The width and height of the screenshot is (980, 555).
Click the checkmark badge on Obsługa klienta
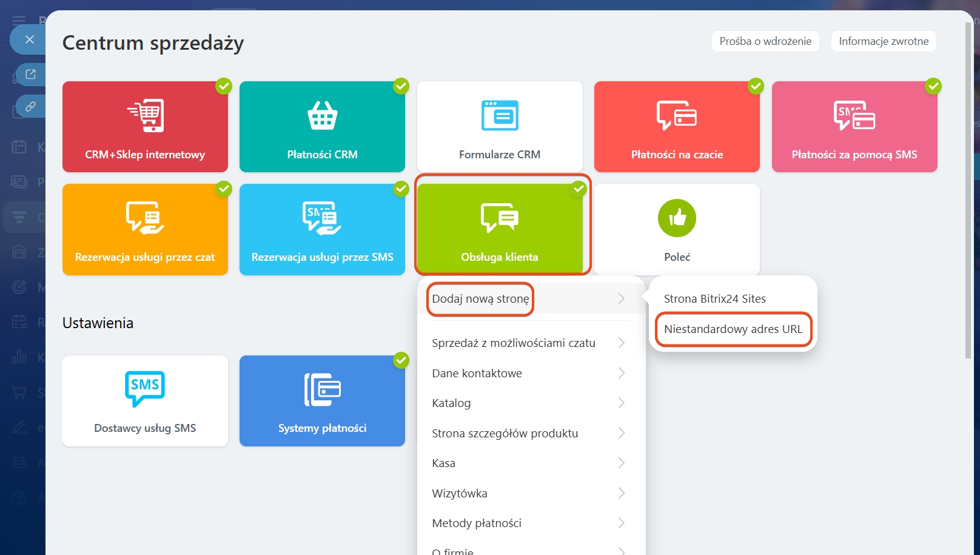click(x=579, y=189)
